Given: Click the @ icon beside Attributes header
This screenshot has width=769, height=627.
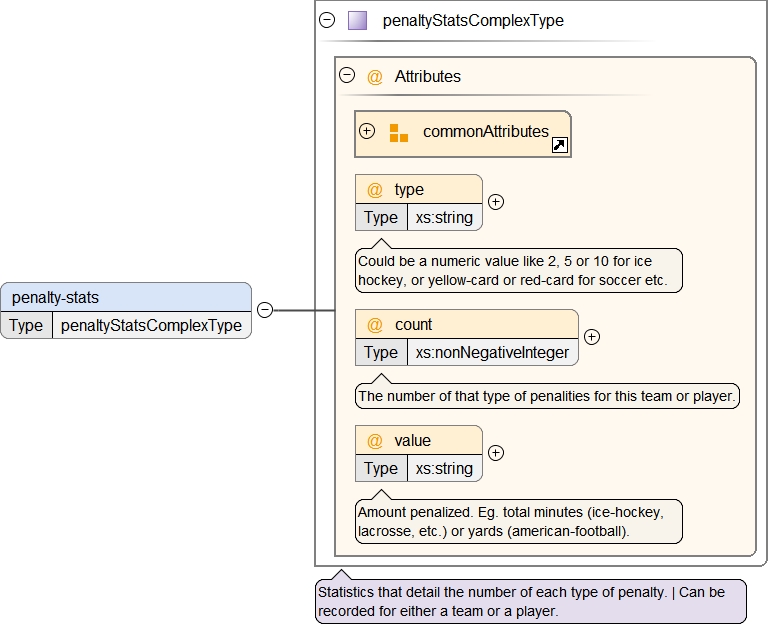Looking at the screenshot, I should [x=375, y=76].
